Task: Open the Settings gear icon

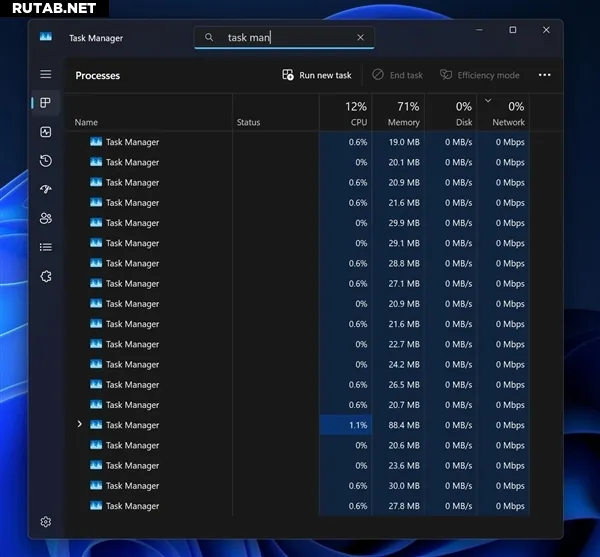Action: [x=46, y=522]
